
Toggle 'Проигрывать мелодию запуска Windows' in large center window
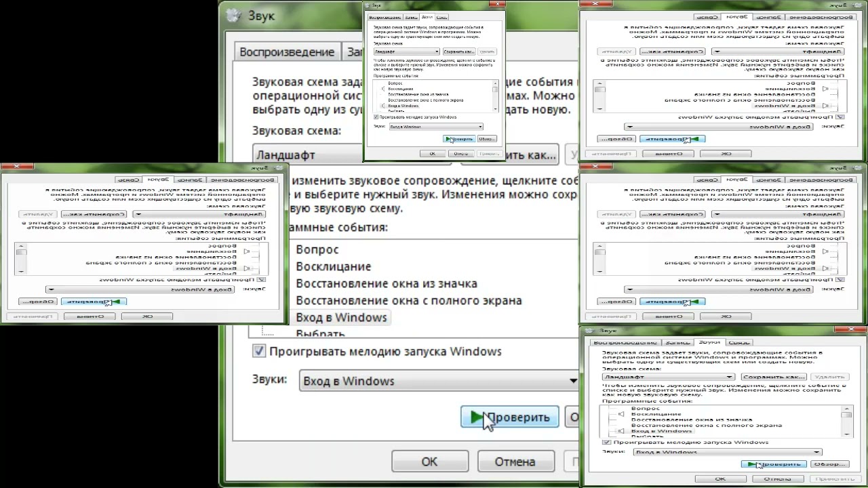coord(259,351)
